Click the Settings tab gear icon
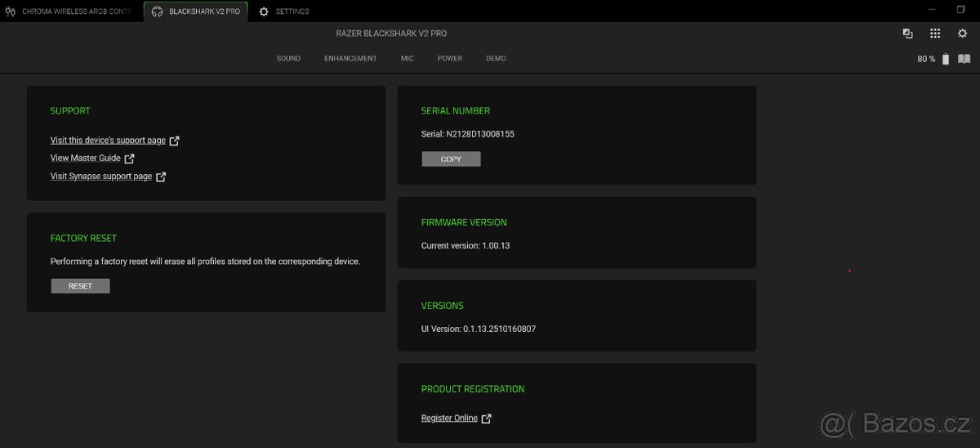The width and height of the screenshot is (980, 448). (264, 11)
